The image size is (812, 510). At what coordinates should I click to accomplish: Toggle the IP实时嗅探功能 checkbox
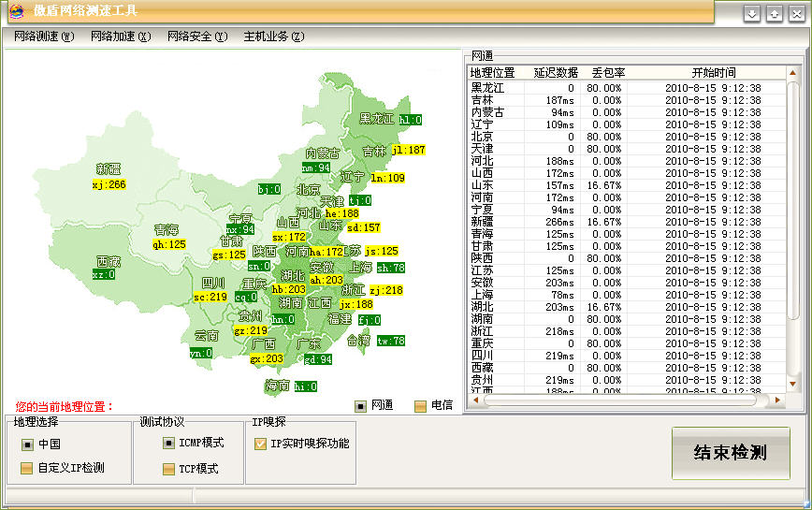[260, 444]
